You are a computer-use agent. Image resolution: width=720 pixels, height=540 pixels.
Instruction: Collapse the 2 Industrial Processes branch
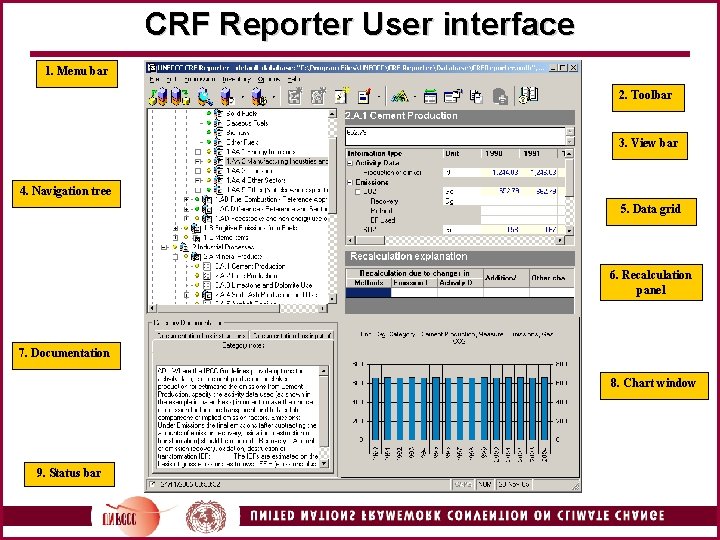point(164,247)
